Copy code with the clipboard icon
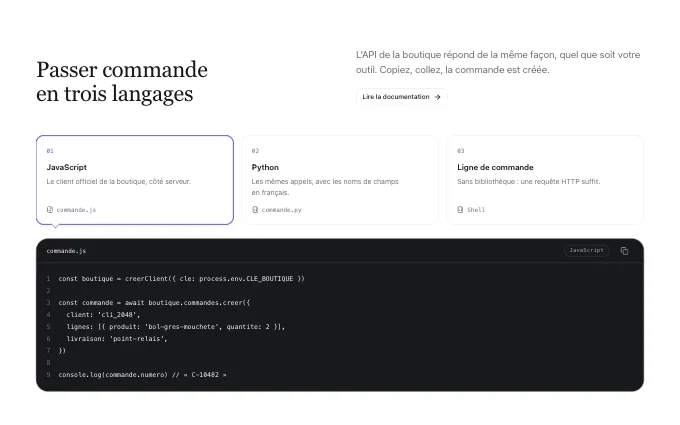The width and height of the screenshot is (680, 425). pyautogui.click(x=624, y=251)
